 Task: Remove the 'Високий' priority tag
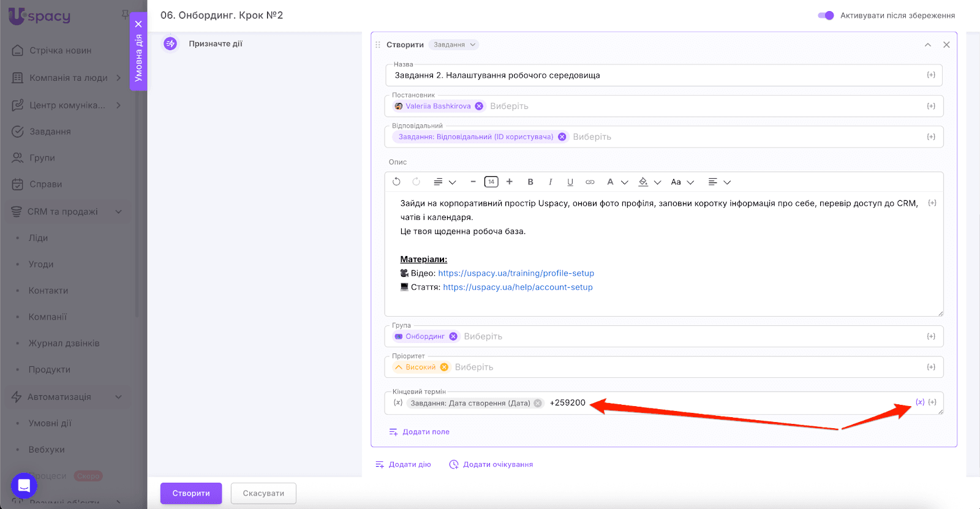tap(444, 367)
